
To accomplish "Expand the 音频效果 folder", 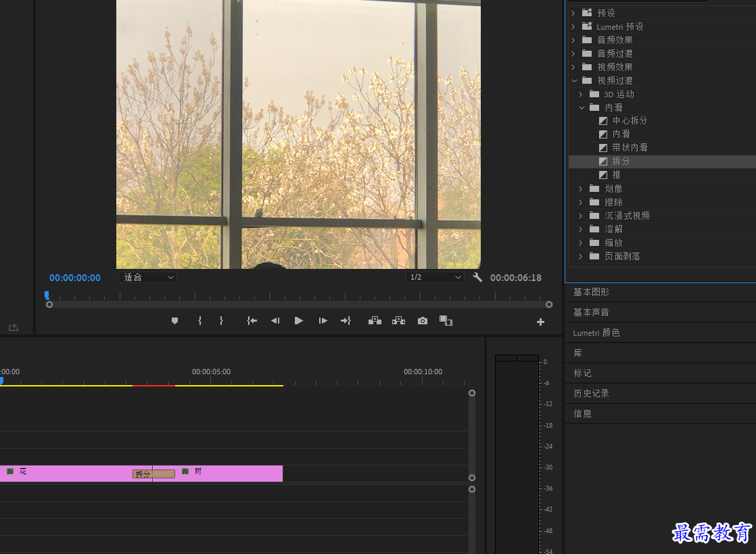I will (x=573, y=40).
